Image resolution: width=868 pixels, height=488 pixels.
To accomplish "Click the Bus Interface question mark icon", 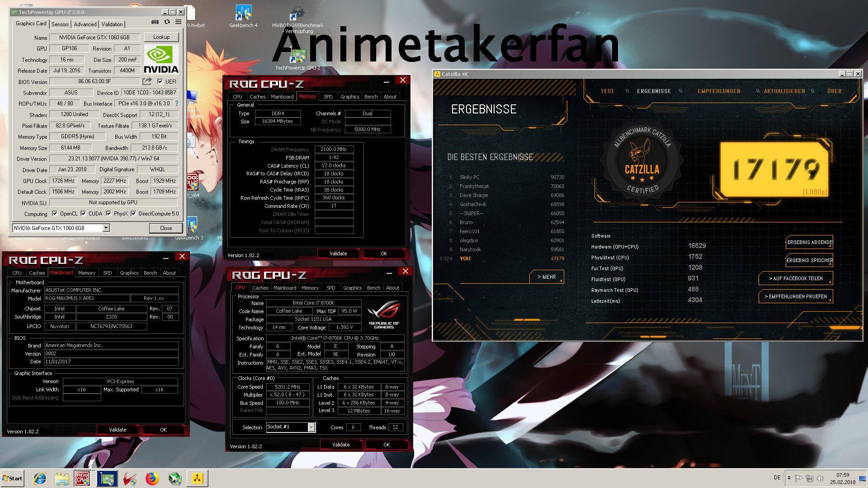I will (x=177, y=103).
